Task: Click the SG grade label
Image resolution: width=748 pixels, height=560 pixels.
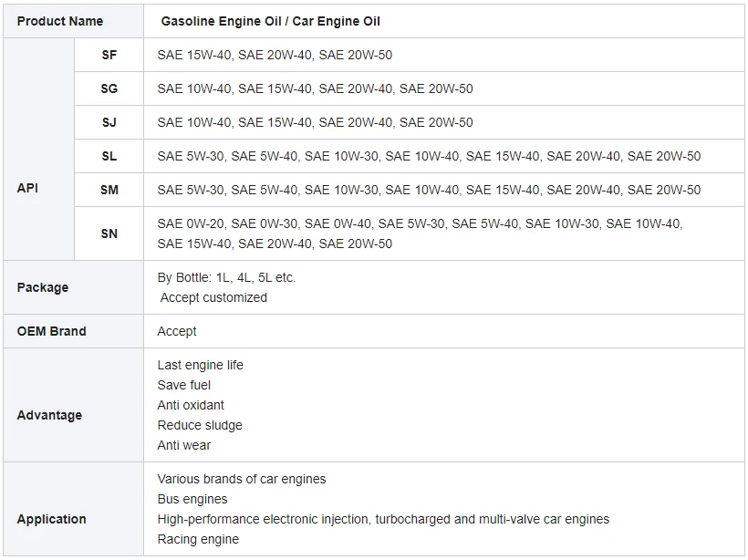Action: tap(109, 88)
